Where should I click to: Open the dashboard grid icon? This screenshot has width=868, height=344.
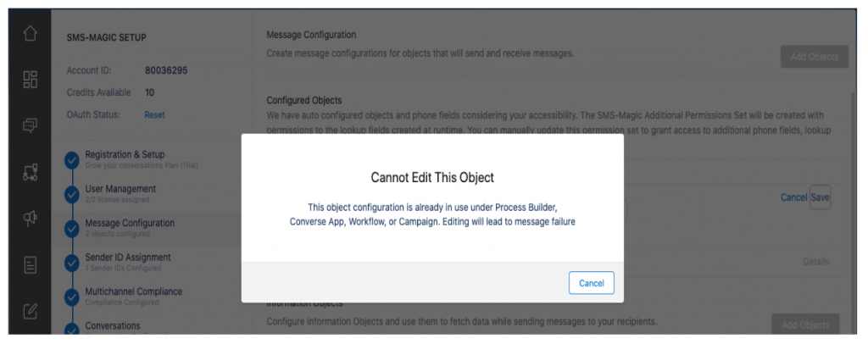(x=30, y=79)
